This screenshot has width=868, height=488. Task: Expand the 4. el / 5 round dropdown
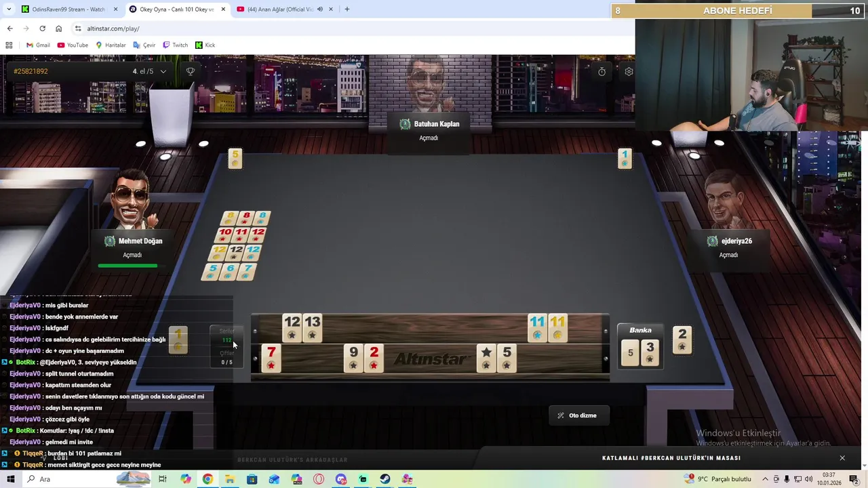click(x=163, y=71)
